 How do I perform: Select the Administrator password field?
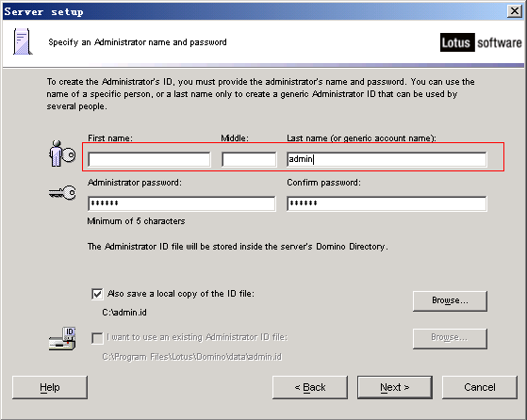(182, 203)
